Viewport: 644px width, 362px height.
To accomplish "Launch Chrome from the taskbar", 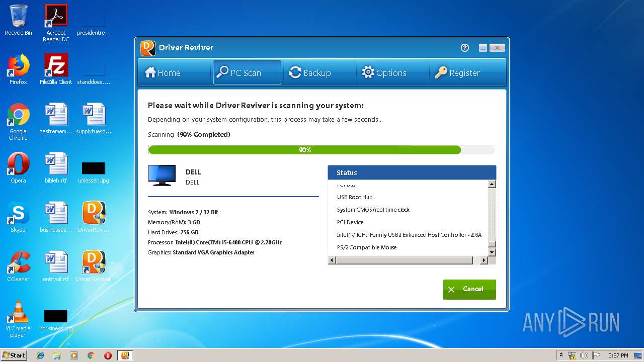I will tap(91, 355).
